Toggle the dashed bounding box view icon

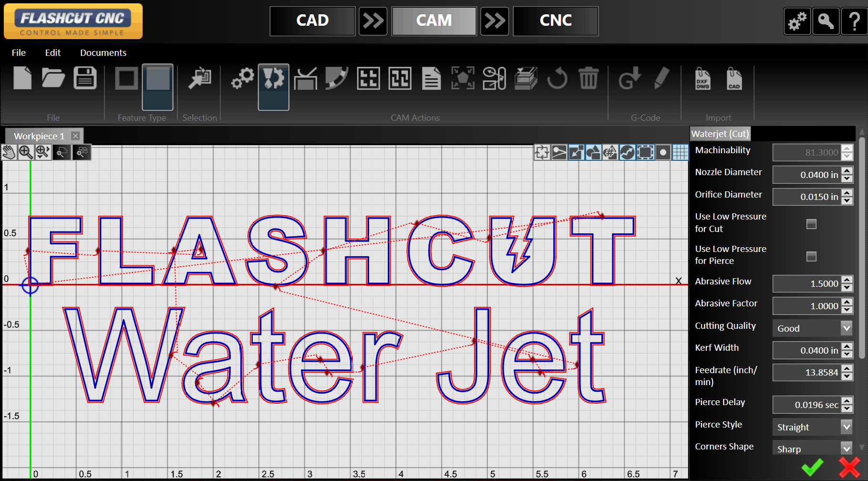pos(645,153)
